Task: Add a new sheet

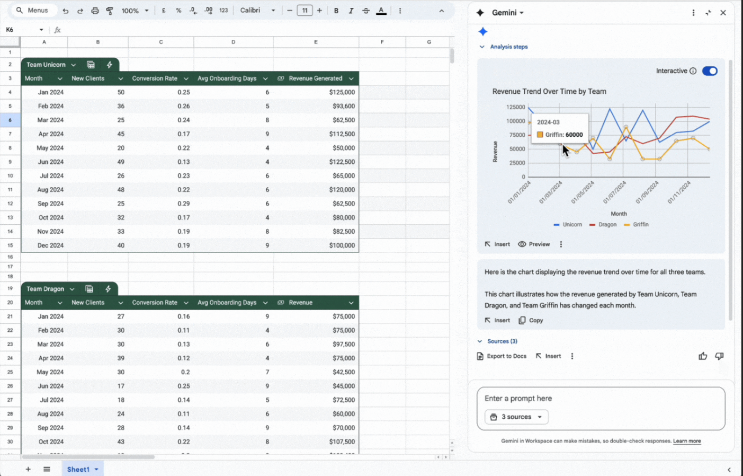Action: coord(28,469)
